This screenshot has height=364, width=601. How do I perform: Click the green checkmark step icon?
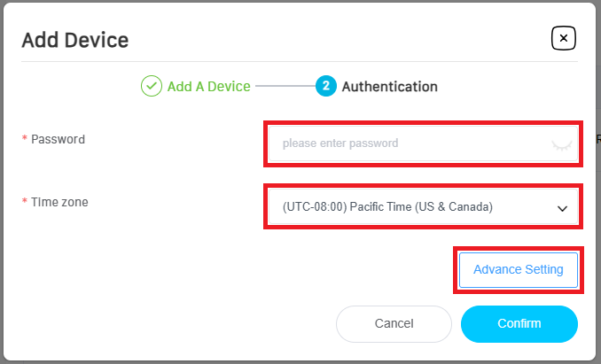152,86
